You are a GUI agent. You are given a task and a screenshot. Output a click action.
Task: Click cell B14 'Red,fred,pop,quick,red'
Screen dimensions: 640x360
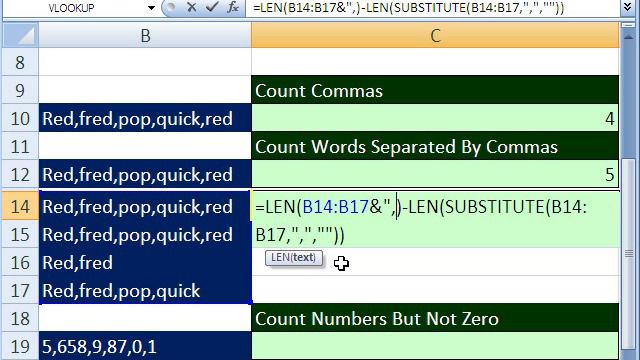[x=145, y=206]
